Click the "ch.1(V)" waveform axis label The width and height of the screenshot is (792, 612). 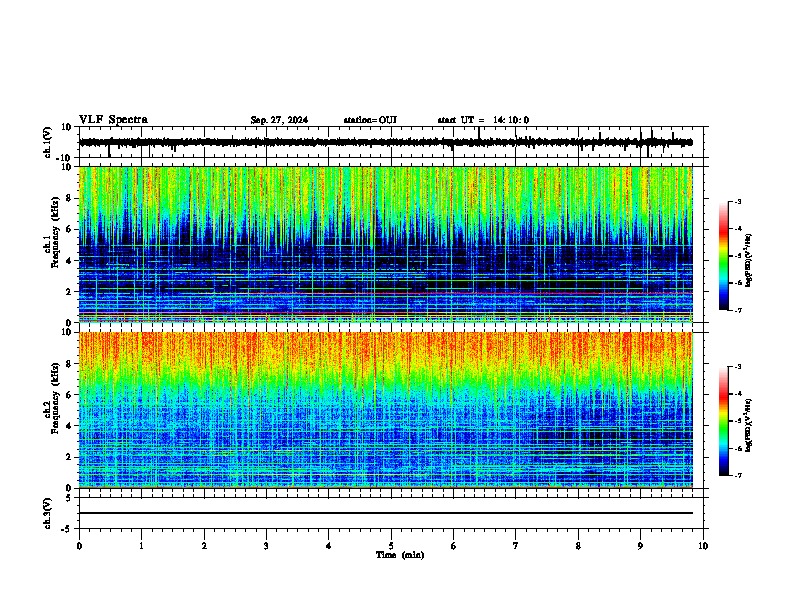[x=48, y=142]
